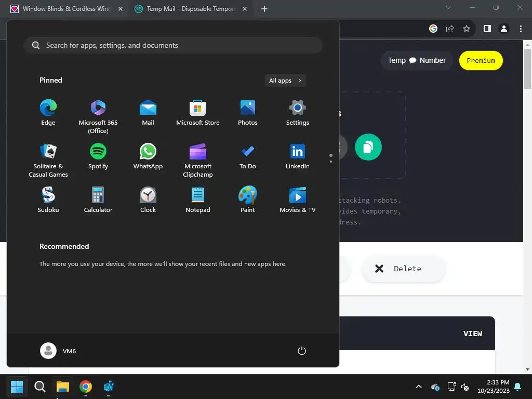Bookmark this page with star icon
This screenshot has height=399, width=532.
pos(467,29)
